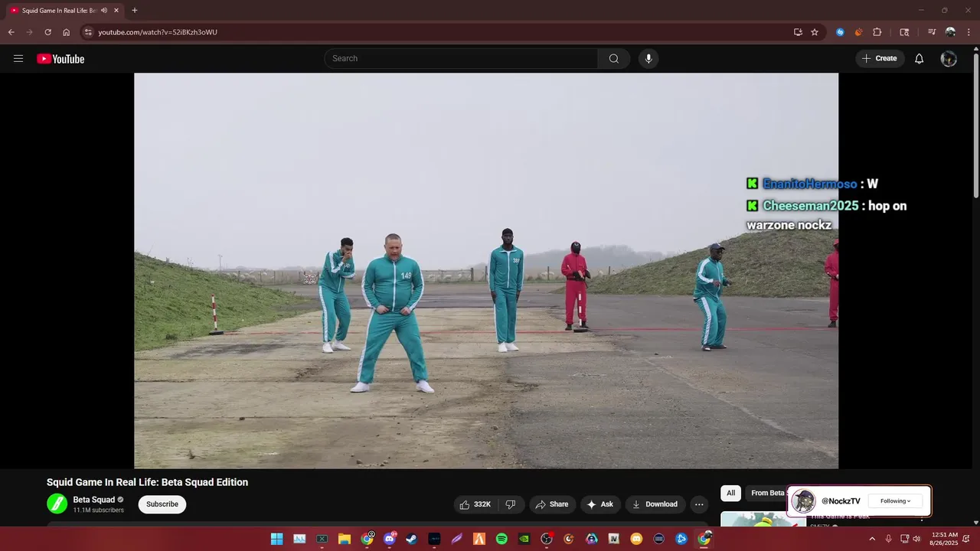
Task: Open Chrome three-dot menu
Action: 968,32
